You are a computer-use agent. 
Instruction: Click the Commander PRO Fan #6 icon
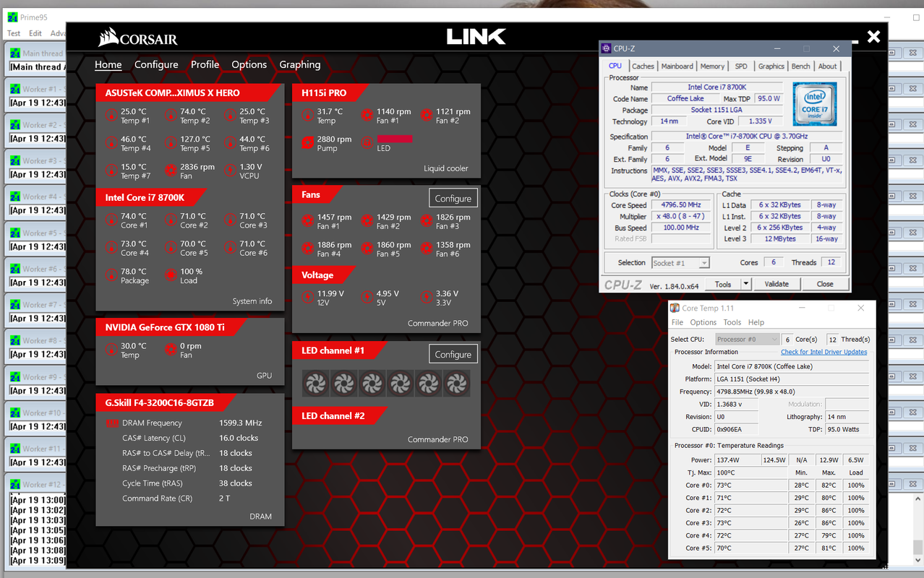pos(426,249)
